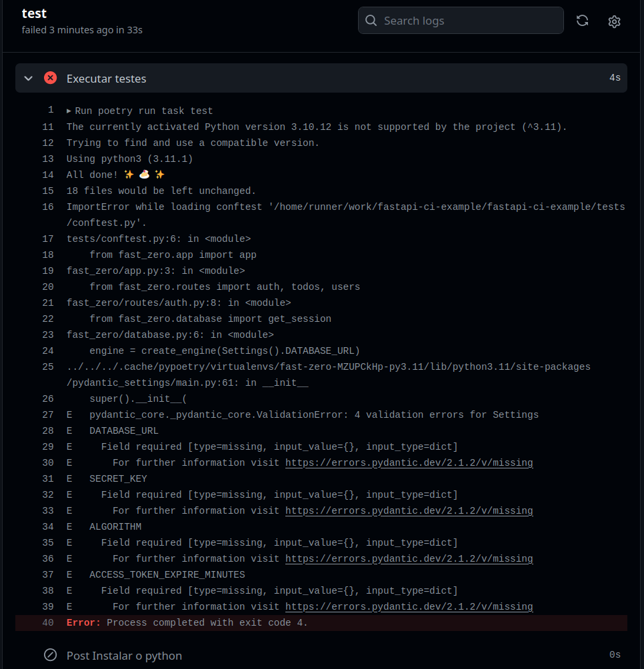Image resolution: width=644 pixels, height=669 pixels.
Task: Open the log settings gear menu
Action: 614,21
